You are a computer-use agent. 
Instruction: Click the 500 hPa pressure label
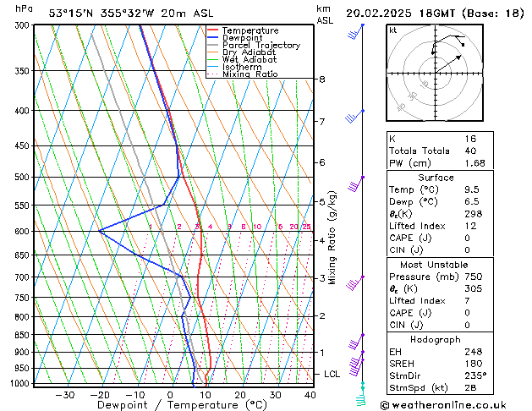click(24, 177)
